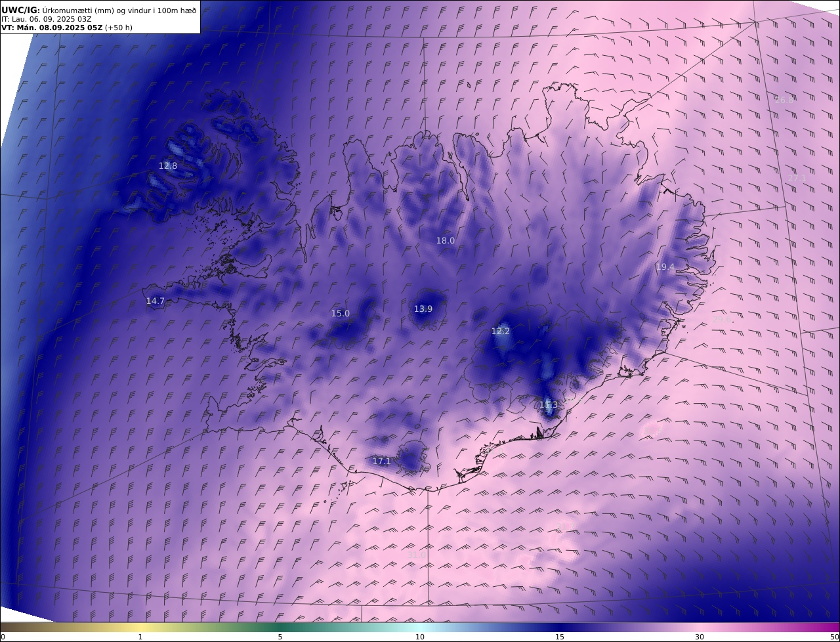Select the faint 31.0 value south of Iceland
Image resolution: width=840 pixels, height=642 pixels.
[417, 555]
